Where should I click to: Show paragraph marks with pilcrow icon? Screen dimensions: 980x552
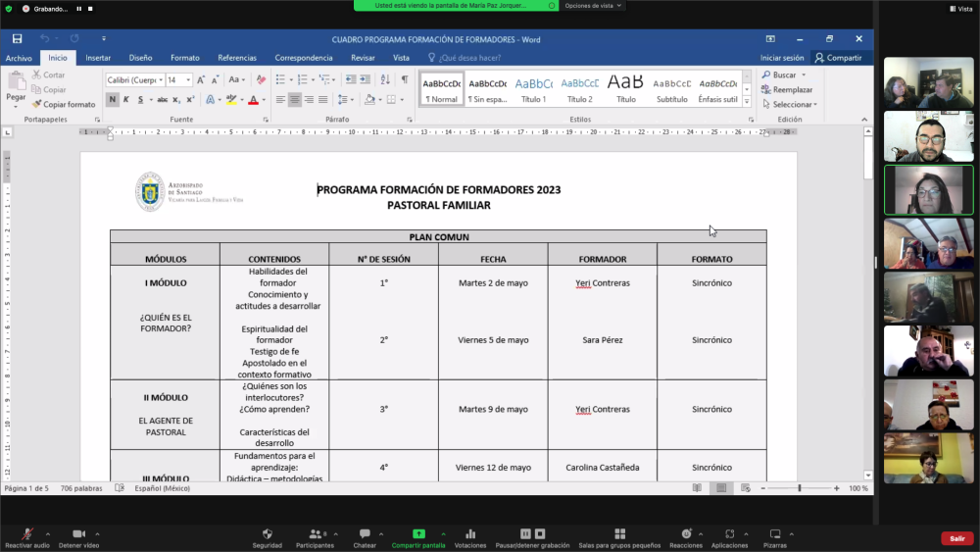coord(405,79)
